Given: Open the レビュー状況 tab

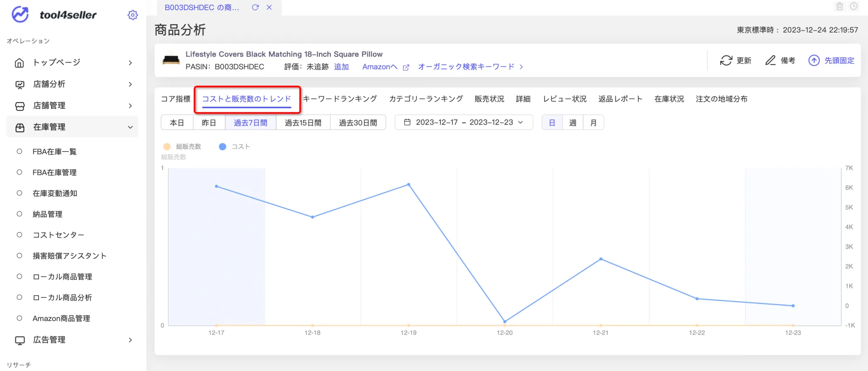Looking at the screenshot, I should (x=565, y=99).
